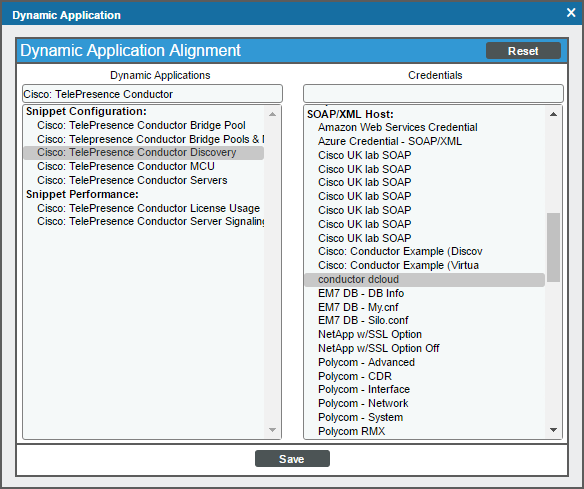Click up arrow of Credentials list scrollbar
The image size is (584, 489).
point(553,114)
